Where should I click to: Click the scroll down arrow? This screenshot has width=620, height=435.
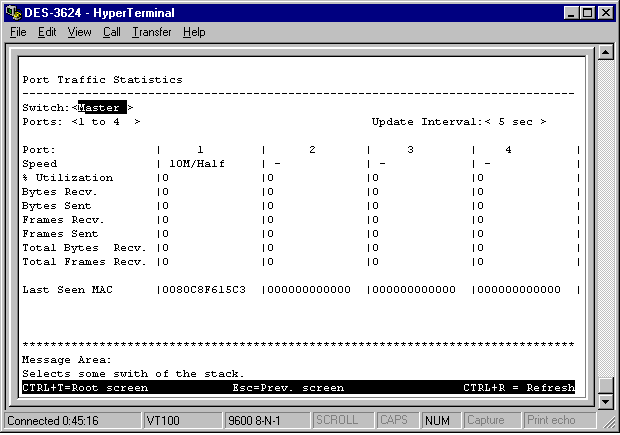click(603, 401)
